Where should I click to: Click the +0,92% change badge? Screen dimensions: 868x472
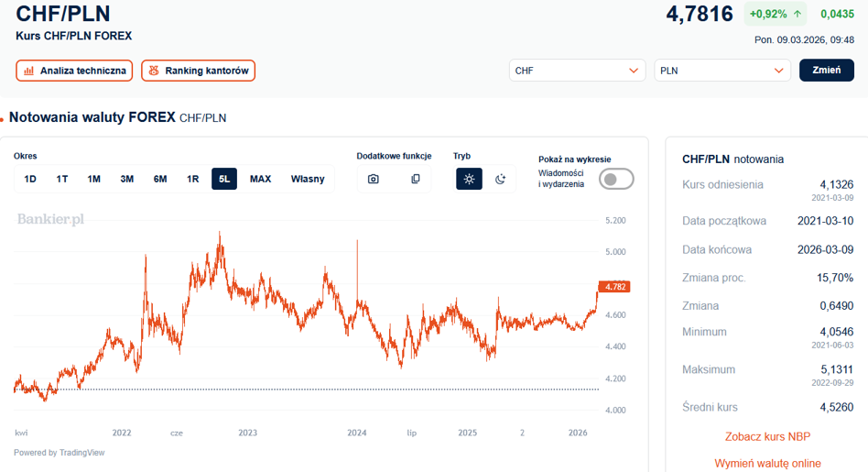coord(775,15)
